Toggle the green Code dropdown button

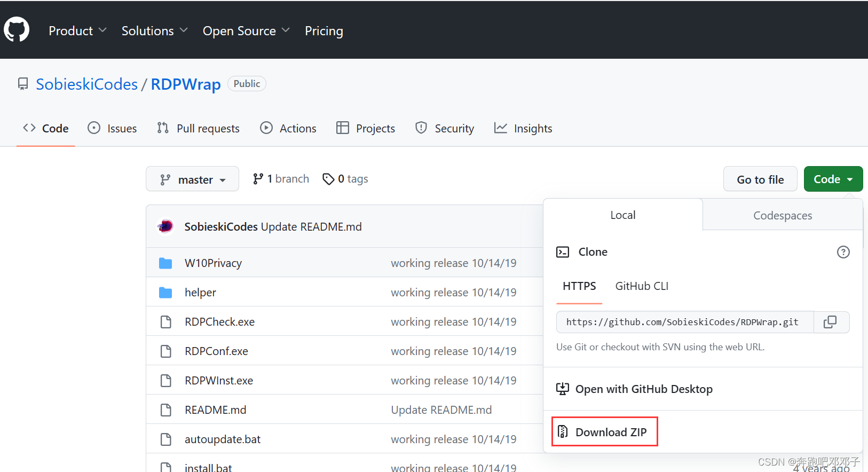pos(833,179)
